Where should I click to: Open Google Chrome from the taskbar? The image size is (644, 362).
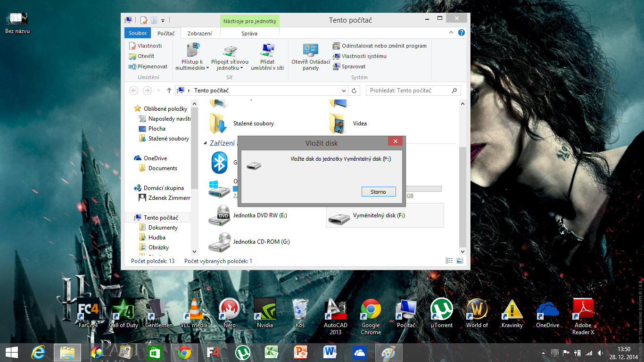click(184, 353)
